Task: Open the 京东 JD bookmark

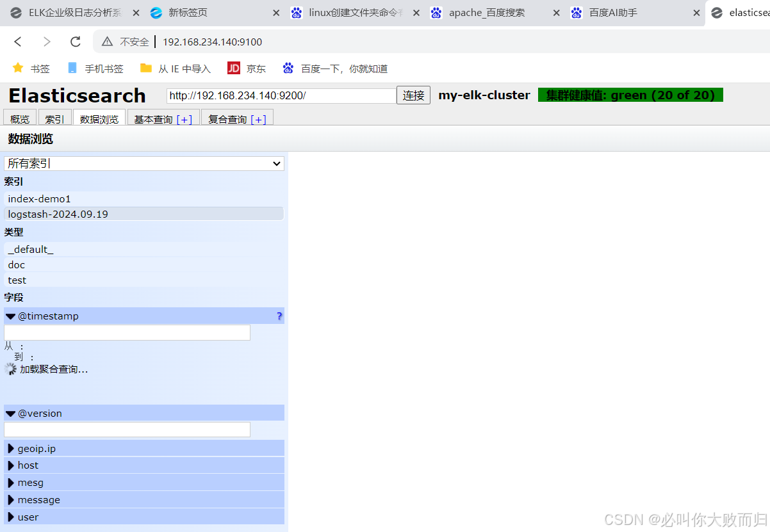Action: click(247, 69)
